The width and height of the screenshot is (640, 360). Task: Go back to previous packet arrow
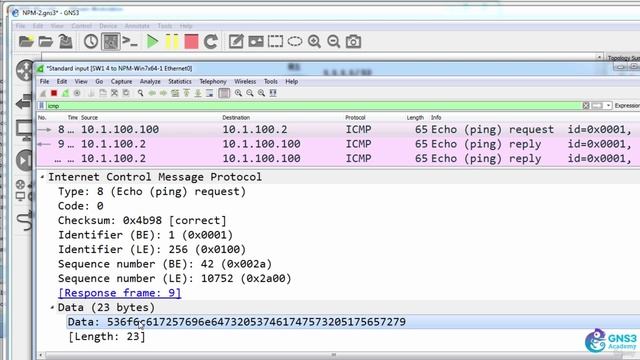tap(152, 93)
